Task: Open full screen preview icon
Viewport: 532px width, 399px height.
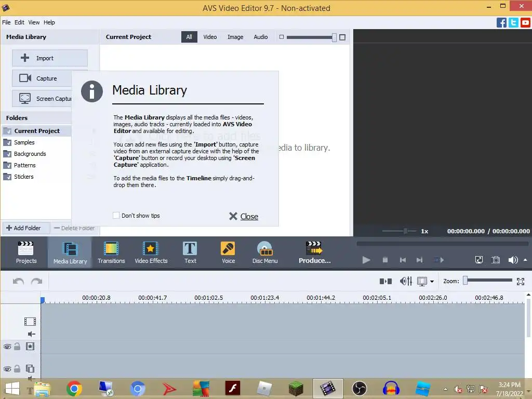Action: pyautogui.click(x=478, y=260)
